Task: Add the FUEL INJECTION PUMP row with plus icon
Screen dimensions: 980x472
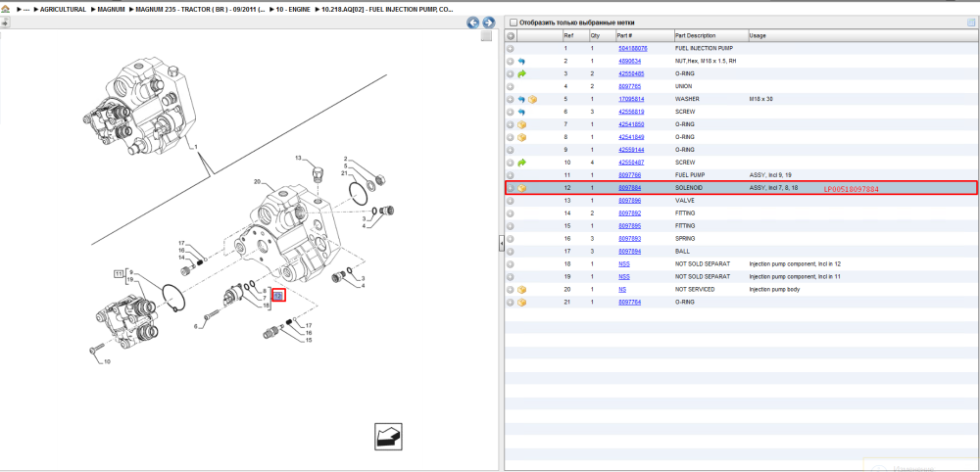Action: tap(510, 48)
